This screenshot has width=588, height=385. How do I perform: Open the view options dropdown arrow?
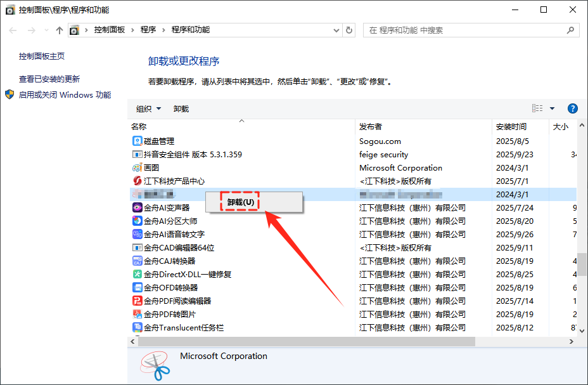click(552, 108)
